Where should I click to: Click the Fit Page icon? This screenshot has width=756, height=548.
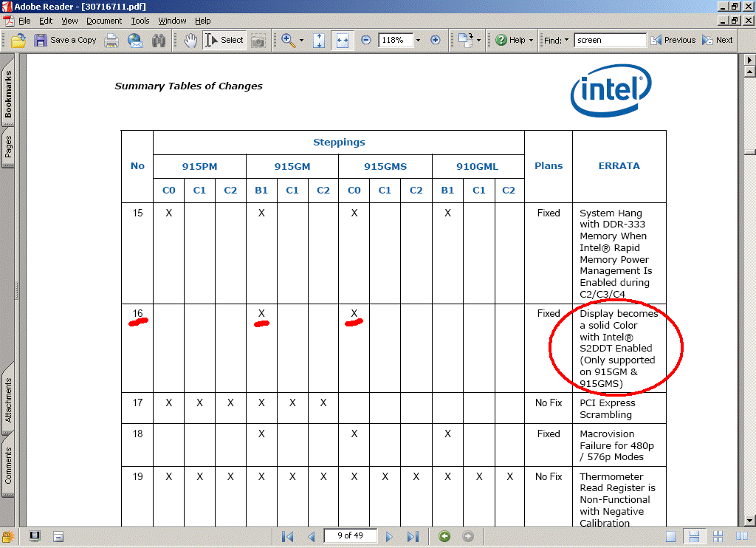(319, 41)
